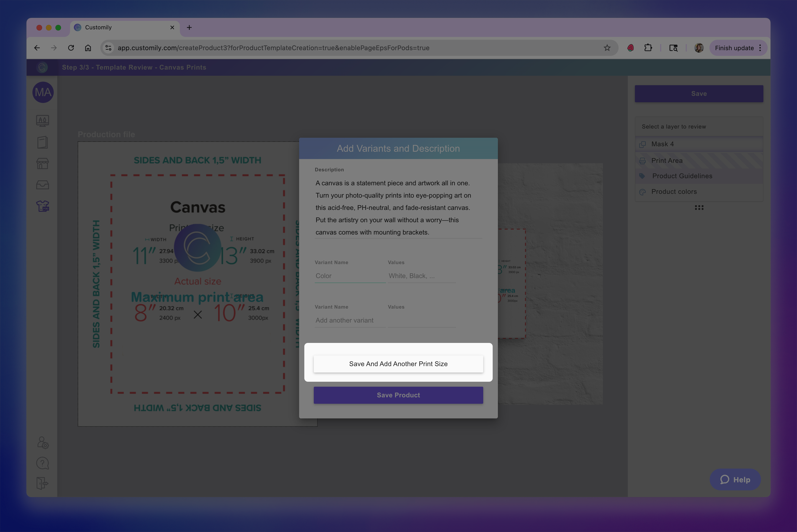Screen dimensions: 797x532
Task: Switch to the Customily browser tab
Action: pyautogui.click(x=112, y=27)
